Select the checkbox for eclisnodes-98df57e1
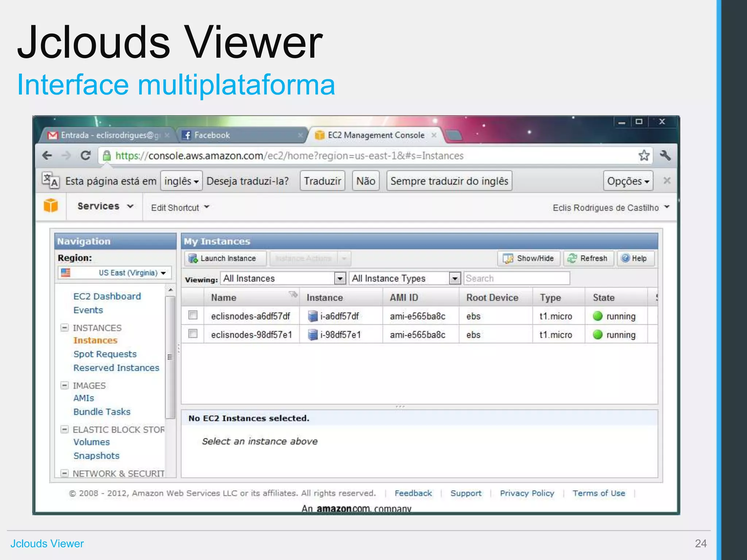Screen dimensions: 747x560 [193, 334]
